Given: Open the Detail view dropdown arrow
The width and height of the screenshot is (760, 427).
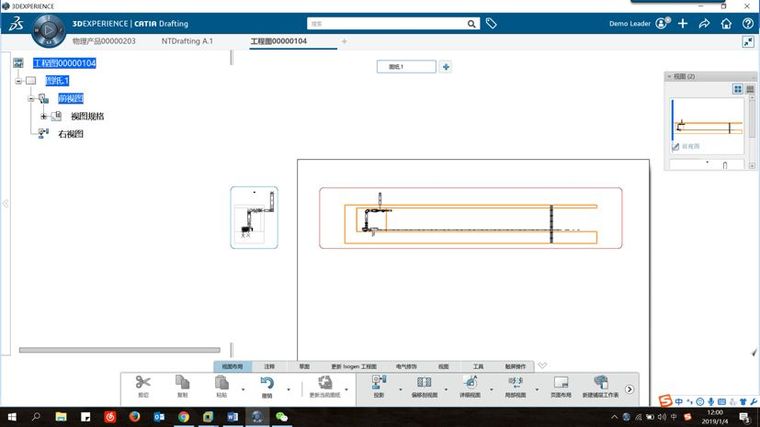Looking at the screenshot, I should [x=491, y=389].
